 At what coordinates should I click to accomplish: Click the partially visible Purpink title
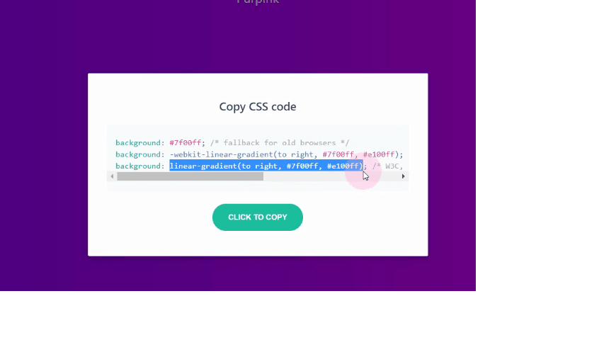[x=258, y=2]
